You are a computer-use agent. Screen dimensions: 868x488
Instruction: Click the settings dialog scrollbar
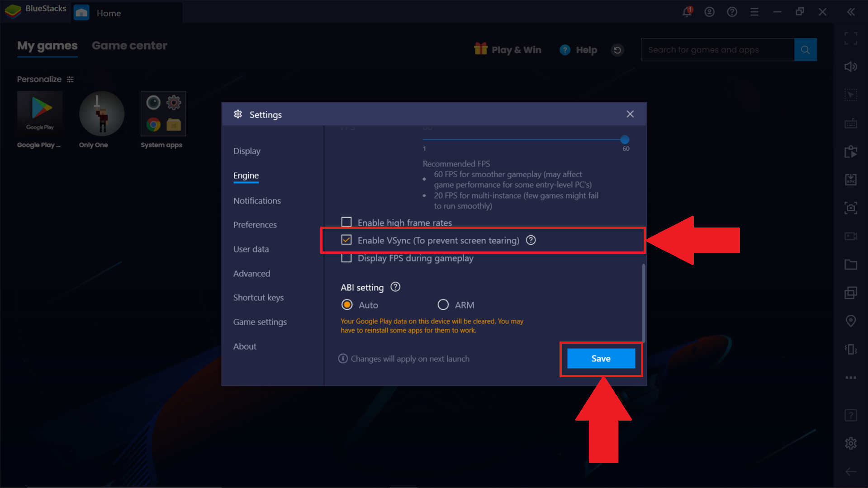click(643, 304)
